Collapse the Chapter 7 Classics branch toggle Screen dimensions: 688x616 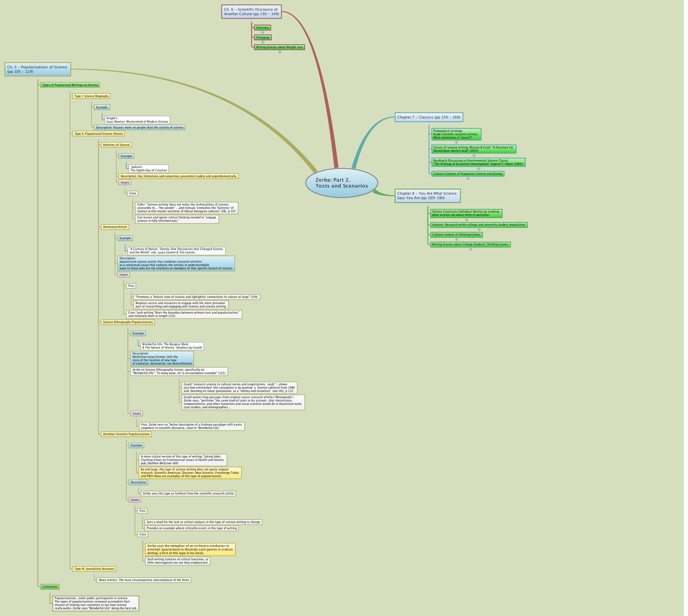tap(429, 124)
